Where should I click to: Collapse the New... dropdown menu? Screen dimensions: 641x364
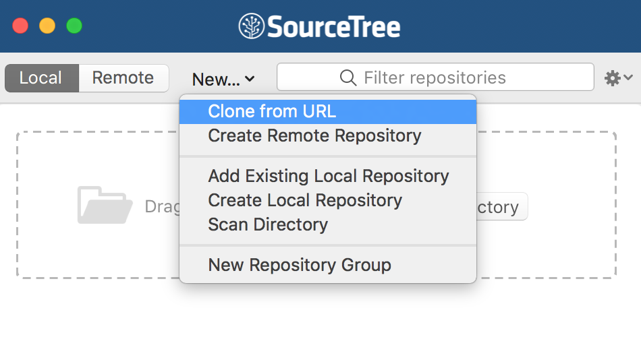[x=223, y=80]
